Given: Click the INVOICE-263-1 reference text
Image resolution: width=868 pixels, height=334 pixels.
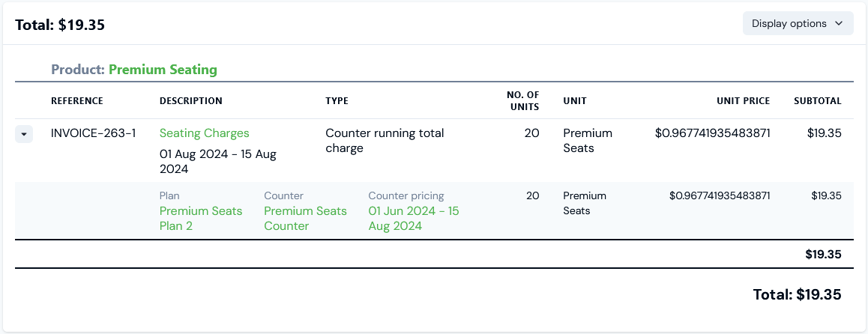Looking at the screenshot, I should (93, 133).
